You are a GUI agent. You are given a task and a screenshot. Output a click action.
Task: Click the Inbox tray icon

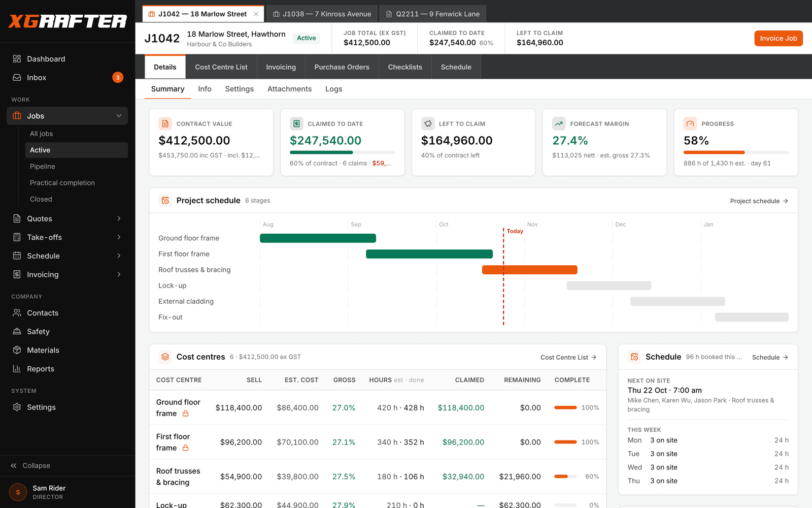point(17,78)
